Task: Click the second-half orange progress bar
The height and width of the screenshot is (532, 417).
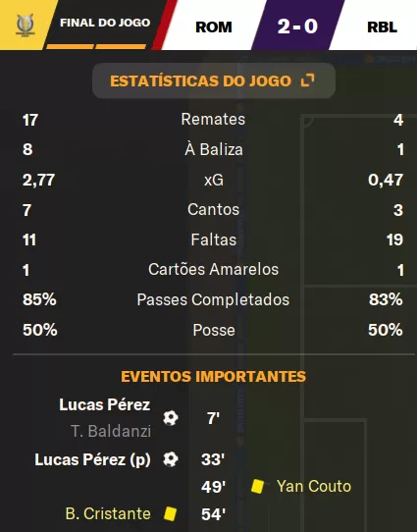Action: pos(121,47)
